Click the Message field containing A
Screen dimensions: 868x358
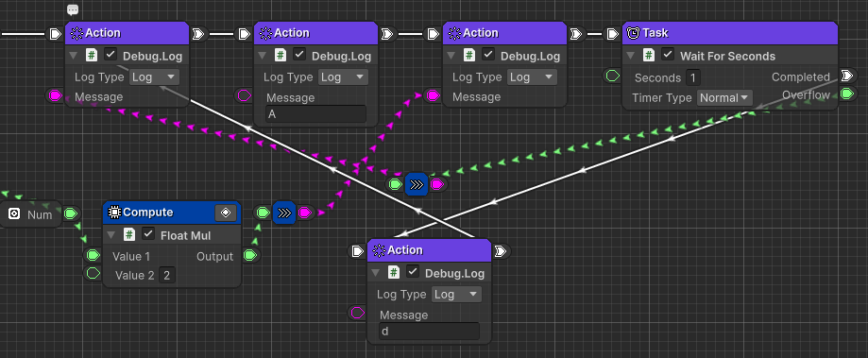316,114
